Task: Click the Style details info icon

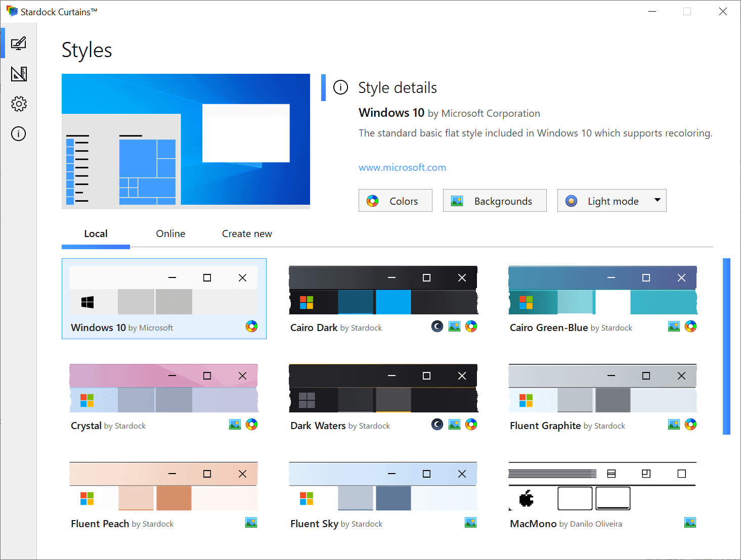Action: pyautogui.click(x=341, y=87)
